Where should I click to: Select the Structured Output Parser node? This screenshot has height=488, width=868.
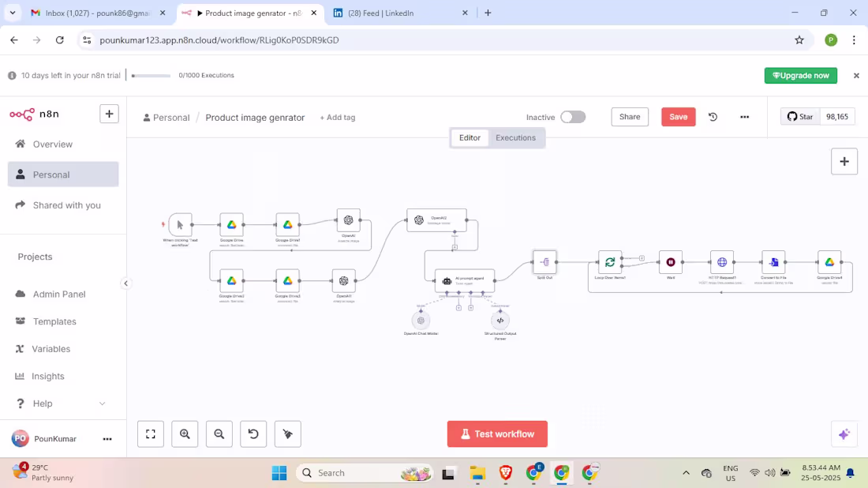tap(500, 321)
